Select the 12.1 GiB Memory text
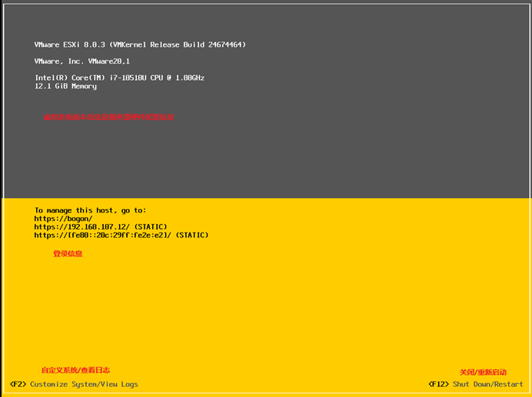This screenshot has width=532, height=397. [x=65, y=86]
